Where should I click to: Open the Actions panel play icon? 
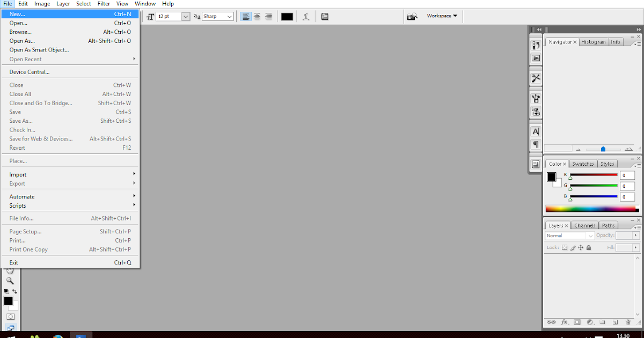(x=536, y=58)
